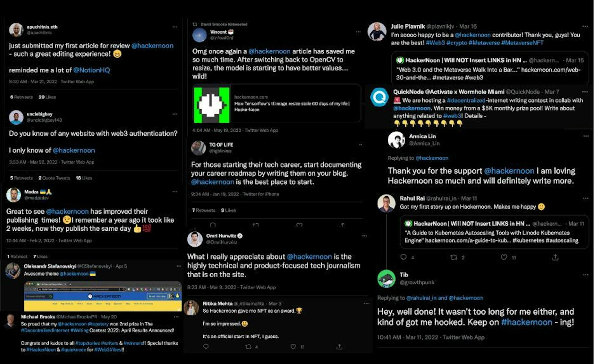Click @NotionHQ mention in apuchitnis tweet

click(92, 70)
